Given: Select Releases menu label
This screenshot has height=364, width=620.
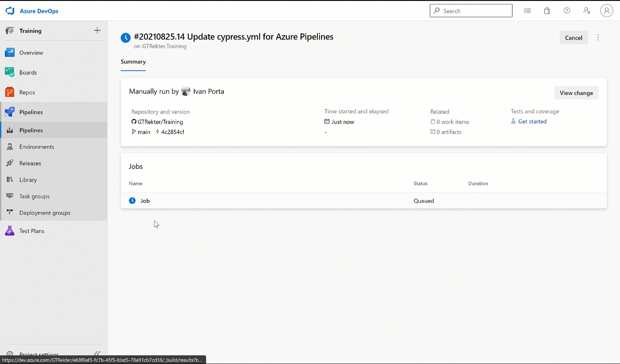Looking at the screenshot, I should [x=30, y=163].
